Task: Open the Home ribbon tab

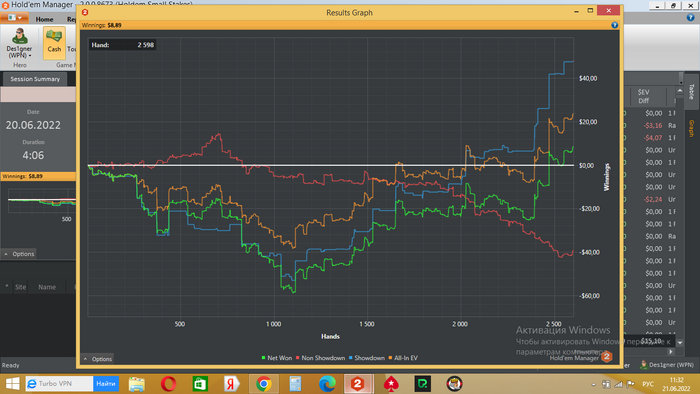Action: click(44, 19)
